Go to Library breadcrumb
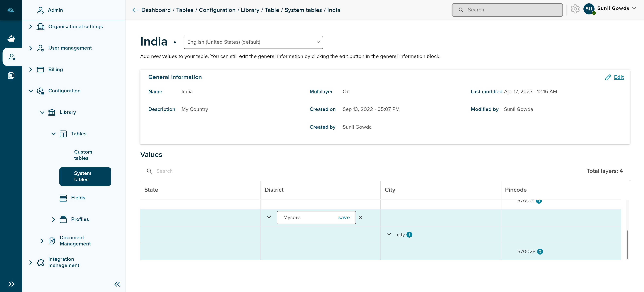The image size is (644, 292). (250, 10)
